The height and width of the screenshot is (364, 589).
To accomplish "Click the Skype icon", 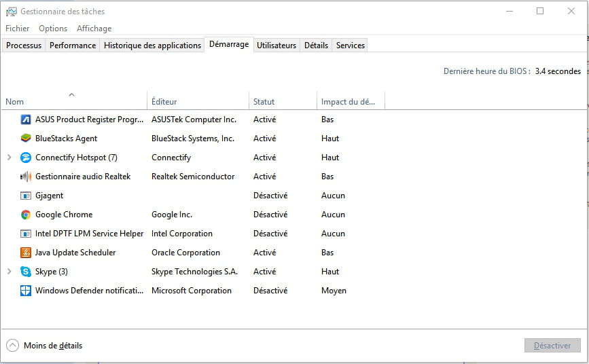I will pos(26,272).
